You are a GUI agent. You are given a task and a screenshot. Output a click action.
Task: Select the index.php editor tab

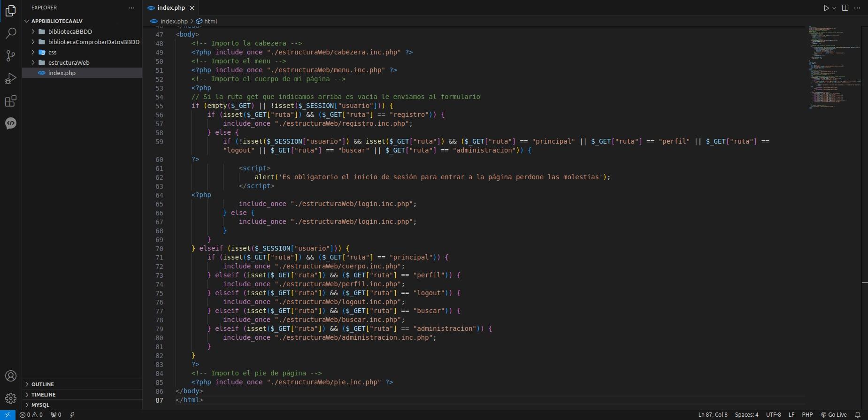171,8
